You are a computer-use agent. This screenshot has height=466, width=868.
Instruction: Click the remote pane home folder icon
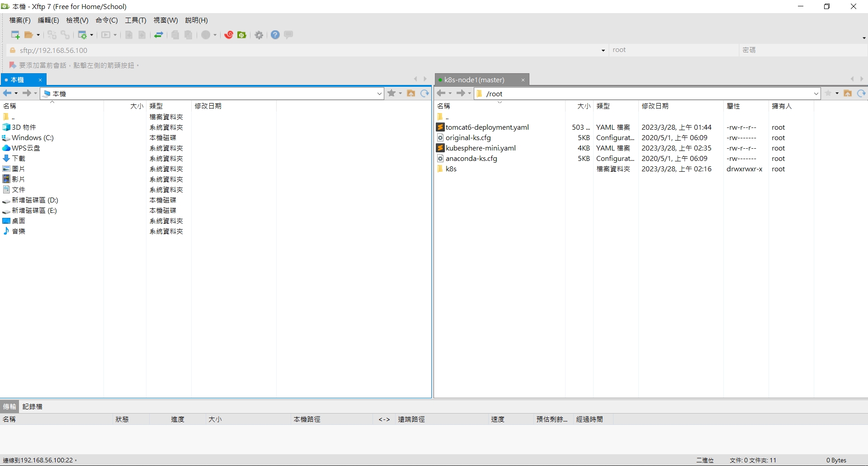click(848, 93)
